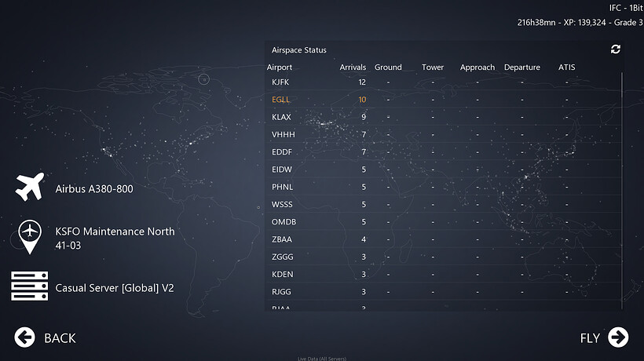
Task: Click the Ground column header
Action: click(388, 67)
